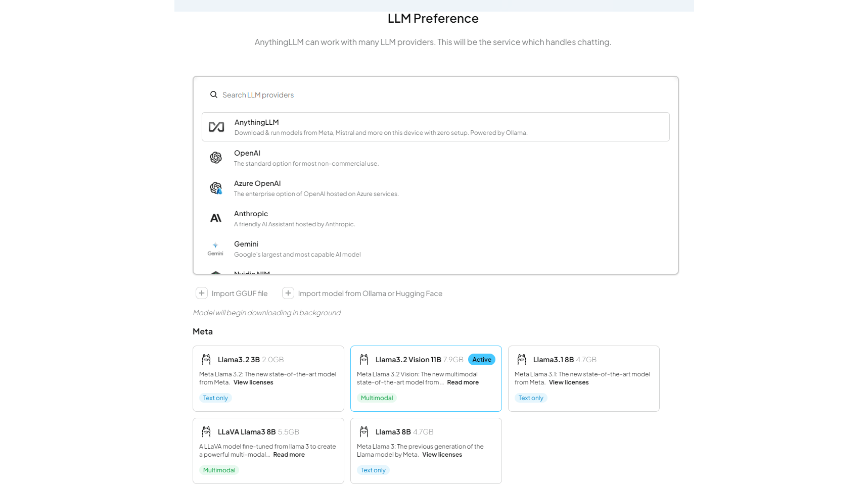868x488 pixels.
Task: Click Read more on Llama3.2 Vision 11B
Action: tap(463, 382)
